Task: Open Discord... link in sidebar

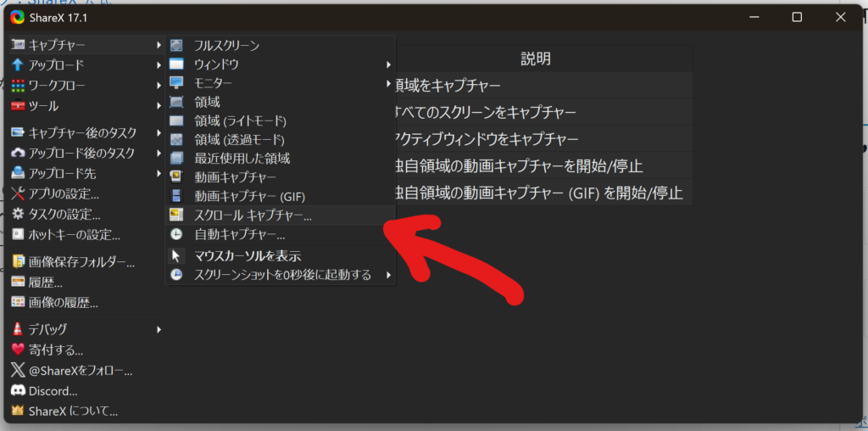Action: [87, 390]
